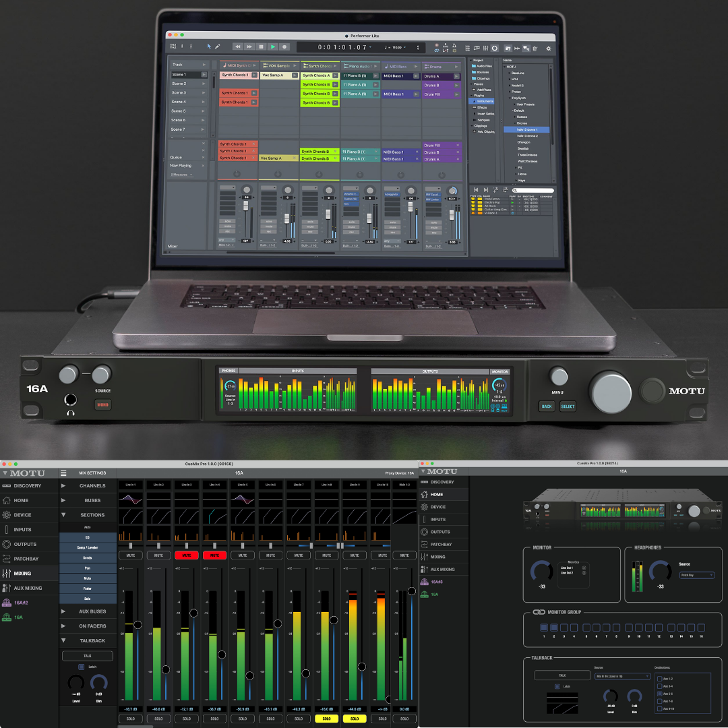
Task: Click mixer faders icon in Performer Lite toolbar
Action: [x=485, y=49]
